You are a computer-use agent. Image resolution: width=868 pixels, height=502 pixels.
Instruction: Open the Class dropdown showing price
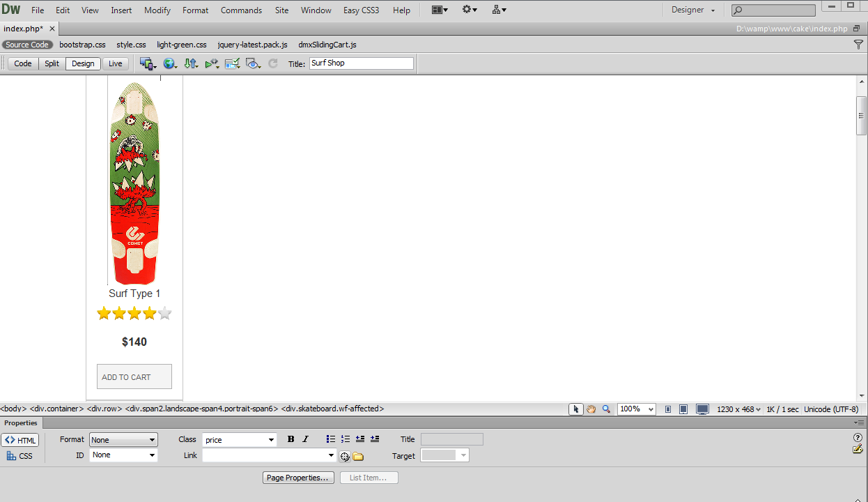tap(240, 440)
